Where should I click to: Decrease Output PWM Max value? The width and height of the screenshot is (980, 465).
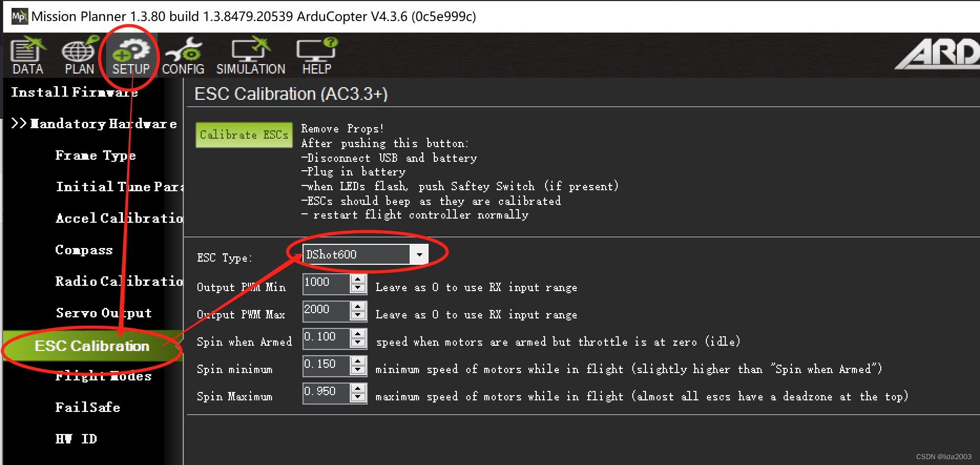(x=358, y=315)
